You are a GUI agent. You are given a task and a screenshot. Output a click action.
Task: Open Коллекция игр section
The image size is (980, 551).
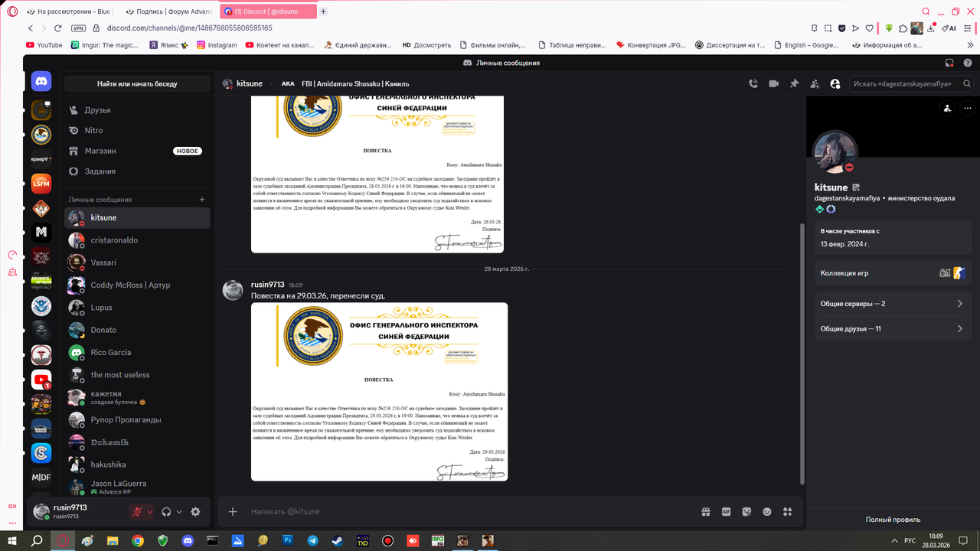click(892, 272)
